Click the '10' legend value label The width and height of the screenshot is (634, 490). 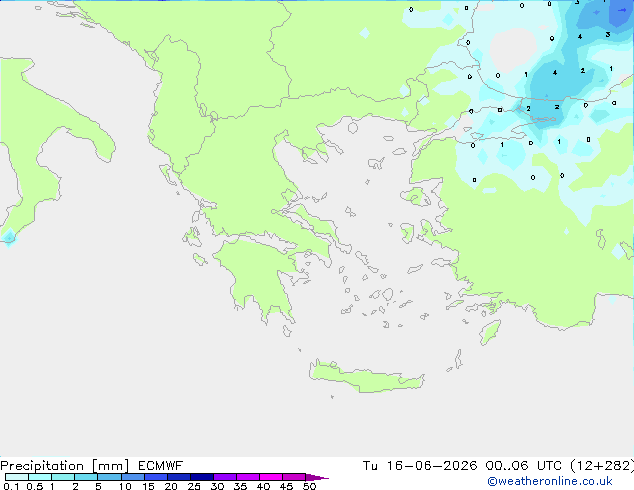(125, 486)
